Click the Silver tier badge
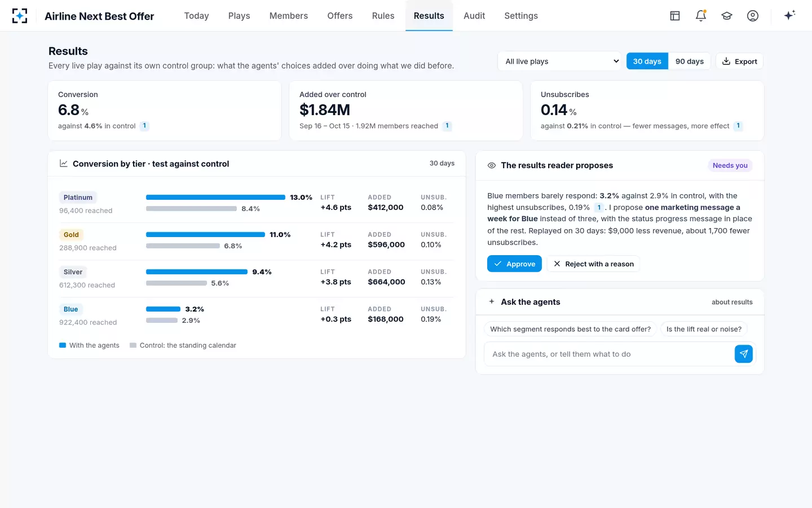 [73, 272]
